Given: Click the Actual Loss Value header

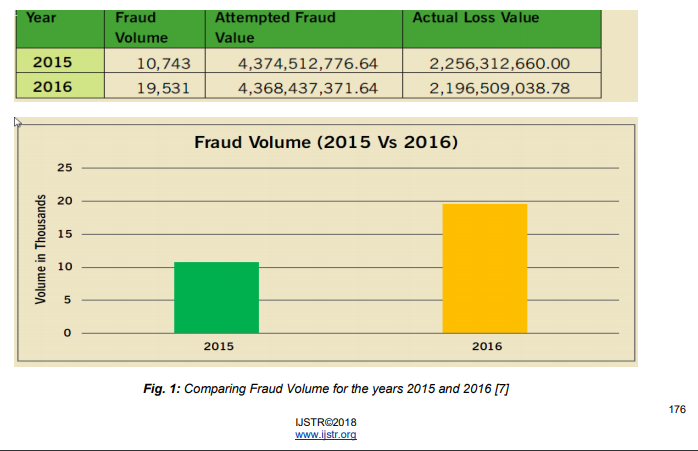Looking at the screenshot, I should (502, 29).
